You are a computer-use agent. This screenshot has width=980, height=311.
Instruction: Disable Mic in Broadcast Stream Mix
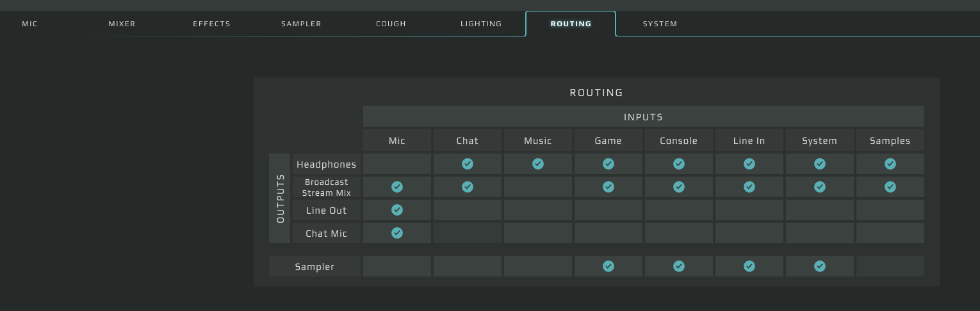click(x=397, y=187)
